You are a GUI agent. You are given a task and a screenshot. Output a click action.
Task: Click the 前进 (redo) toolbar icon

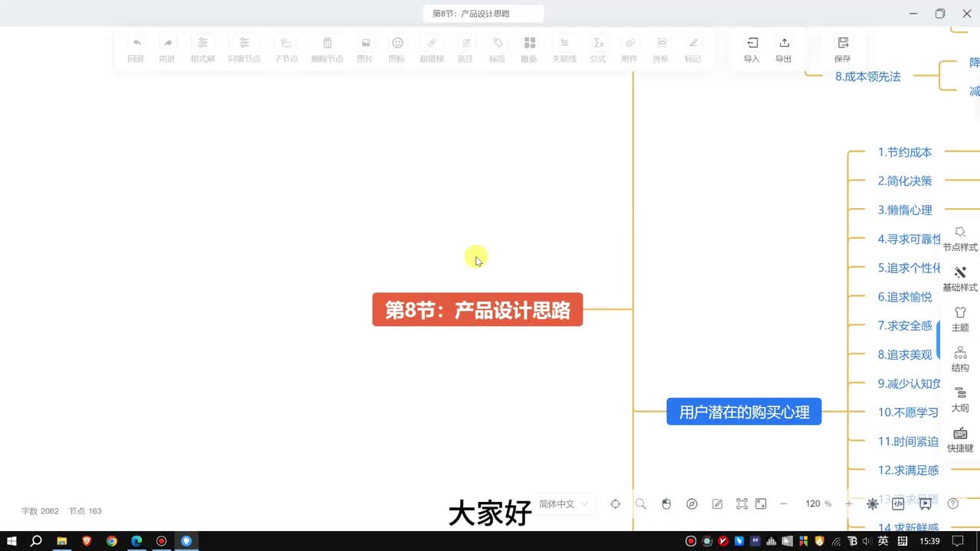[x=167, y=50]
